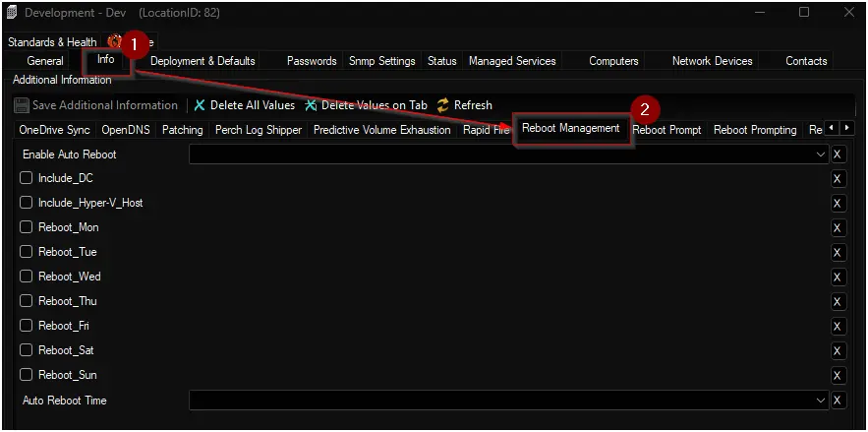Open the Info tab
This screenshot has width=868, height=432.
(106, 59)
